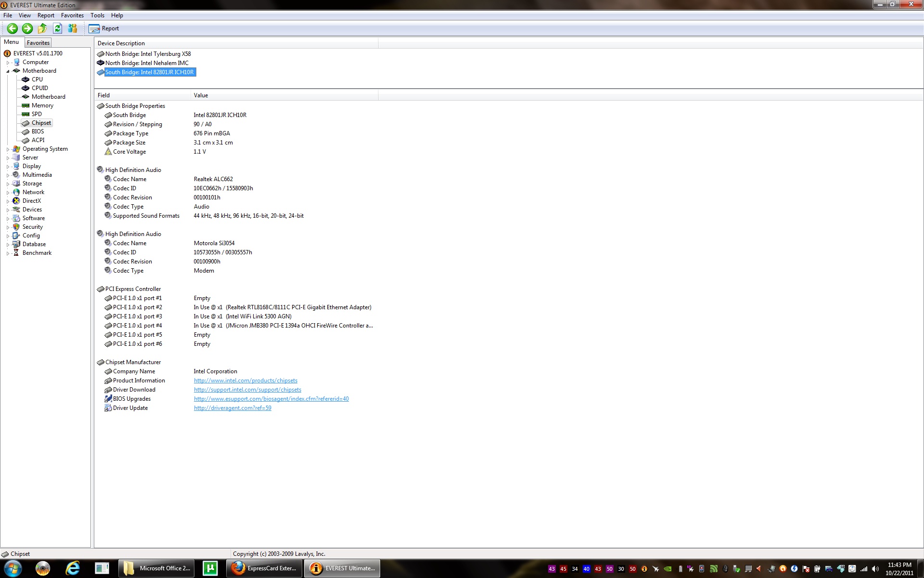This screenshot has width=924, height=578.
Task: Click the Motorola Si3054 codec name value
Action: (214, 243)
